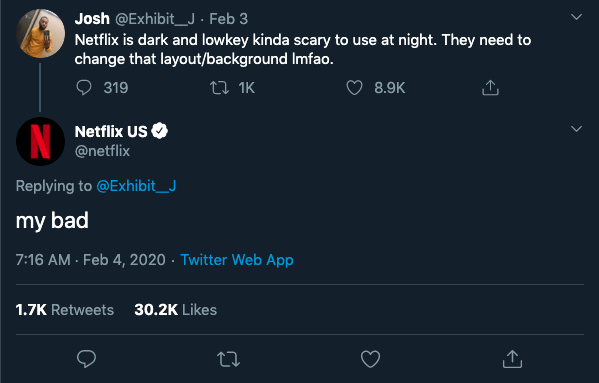Click the @Exhibit__J mention in 'Replying to'
The width and height of the screenshot is (599, 383).
tap(136, 186)
